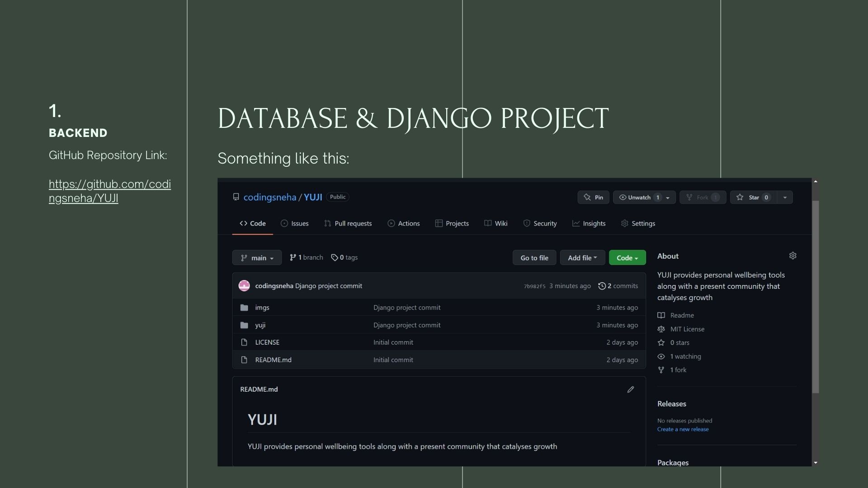Viewport: 868px width, 488px height.
Task: Open the green Code dropdown
Action: 627,258
